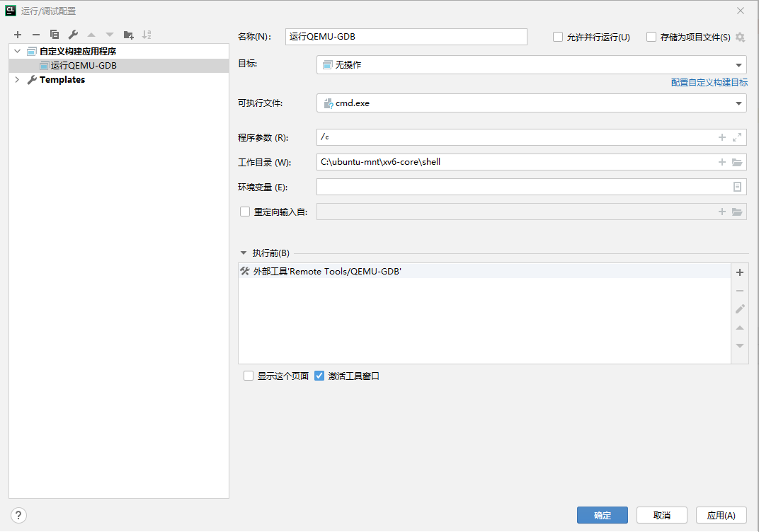Screen dimensions: 759x532
Task: Click the 确定 button
Action: tap(602, 516)
